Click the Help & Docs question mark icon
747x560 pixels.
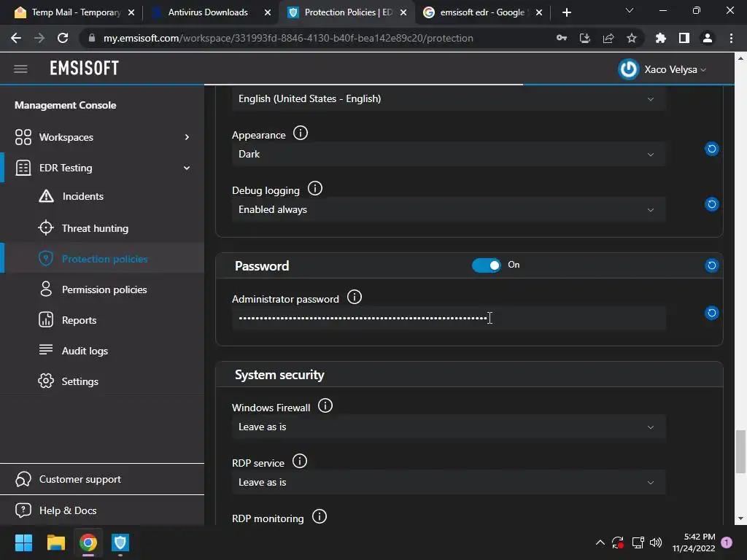click(23, 510)
